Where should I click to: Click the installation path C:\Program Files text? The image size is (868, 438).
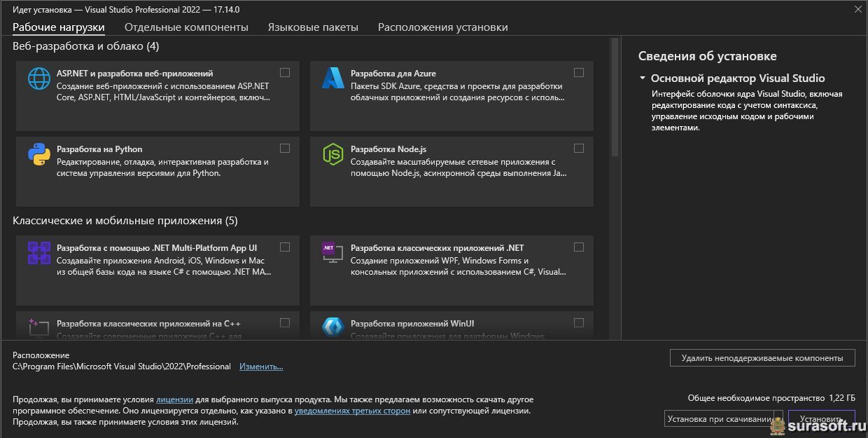[x=122, y=367]
